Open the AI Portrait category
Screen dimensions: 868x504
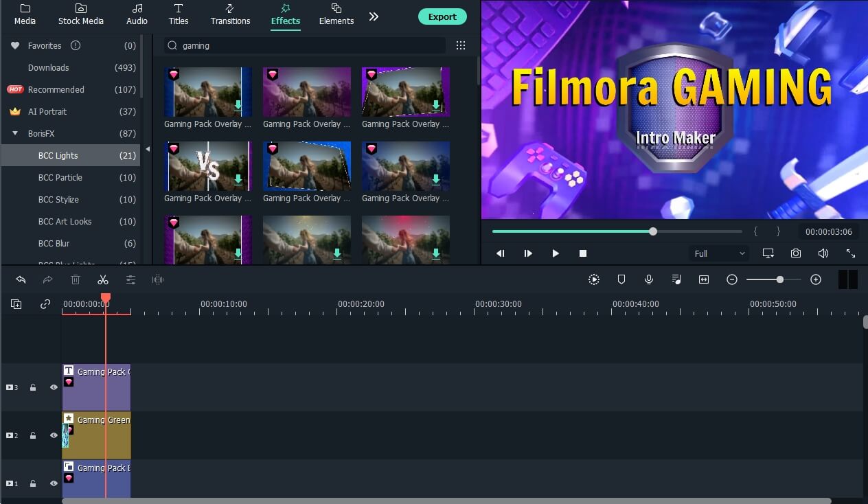click(71, 111)
